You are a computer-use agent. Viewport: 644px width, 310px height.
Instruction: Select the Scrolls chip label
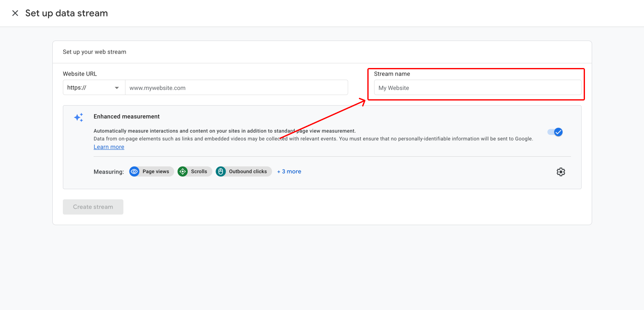click(x=199, y=171)
